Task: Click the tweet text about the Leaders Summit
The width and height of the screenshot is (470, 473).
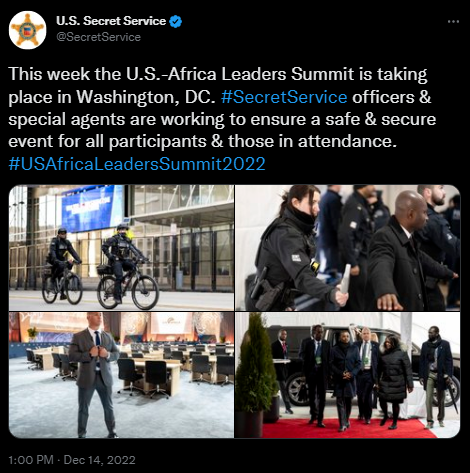Action: (x=222, y=107)
